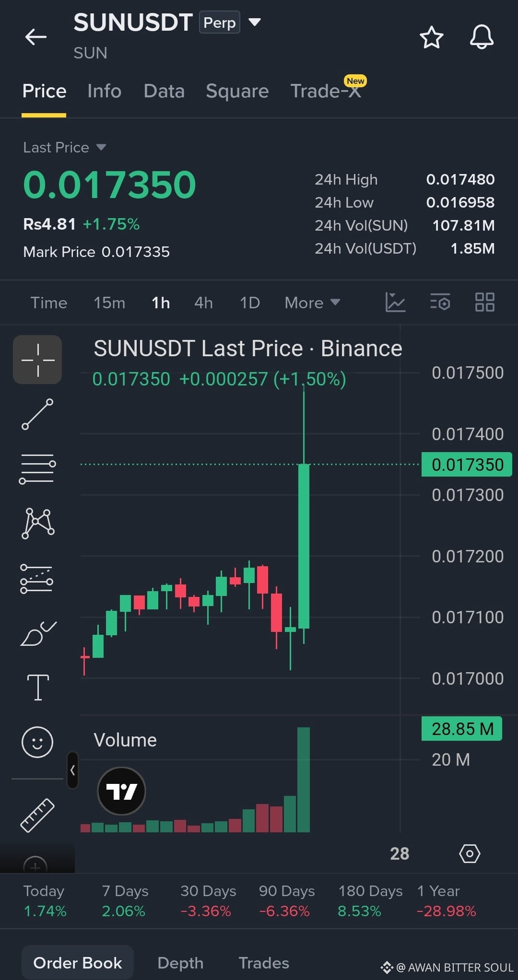Tap the 20 M volume axis label
This screenshot has width=518, height=980.
point(451,759)
